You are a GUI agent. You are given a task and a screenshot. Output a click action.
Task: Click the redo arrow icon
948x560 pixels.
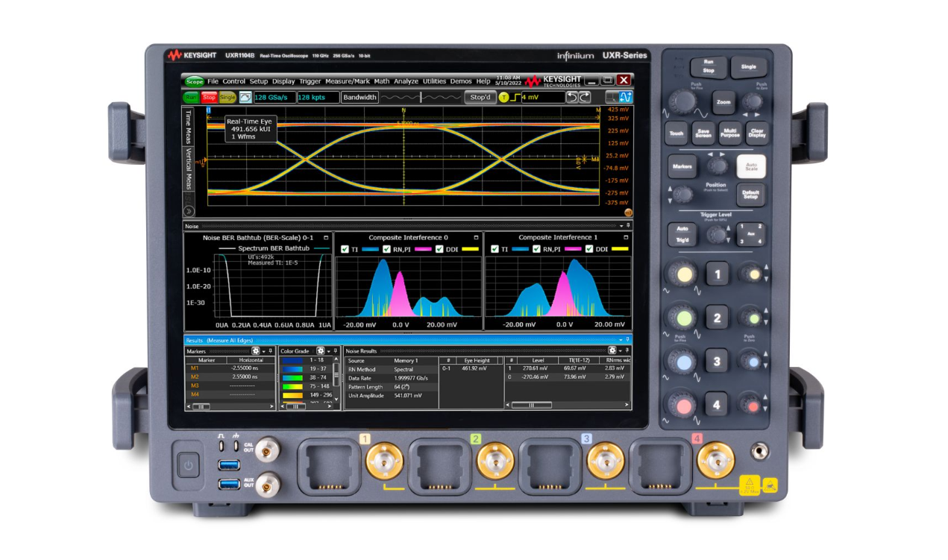pos(583,97)
